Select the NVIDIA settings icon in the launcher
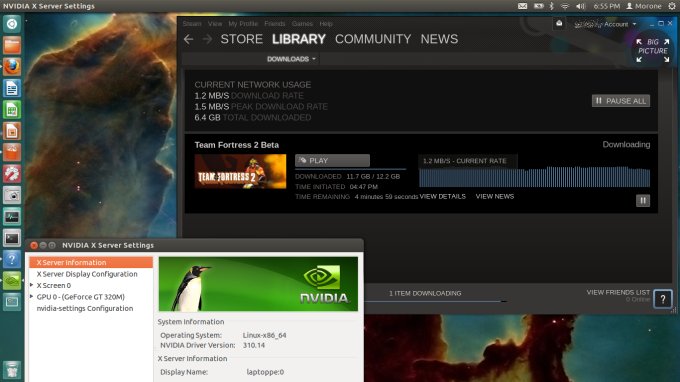Screen dimensions: 680x382 (x=12, y=281)
